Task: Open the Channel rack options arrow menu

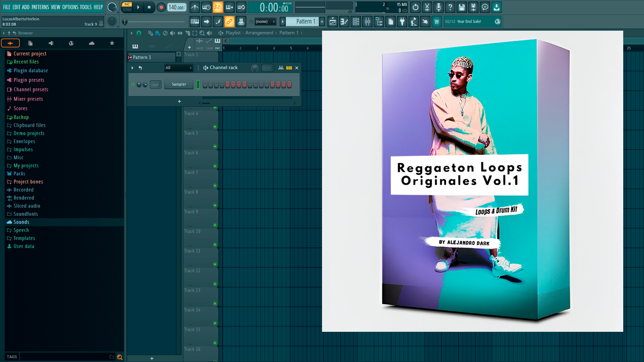Action: coord(132,68)
